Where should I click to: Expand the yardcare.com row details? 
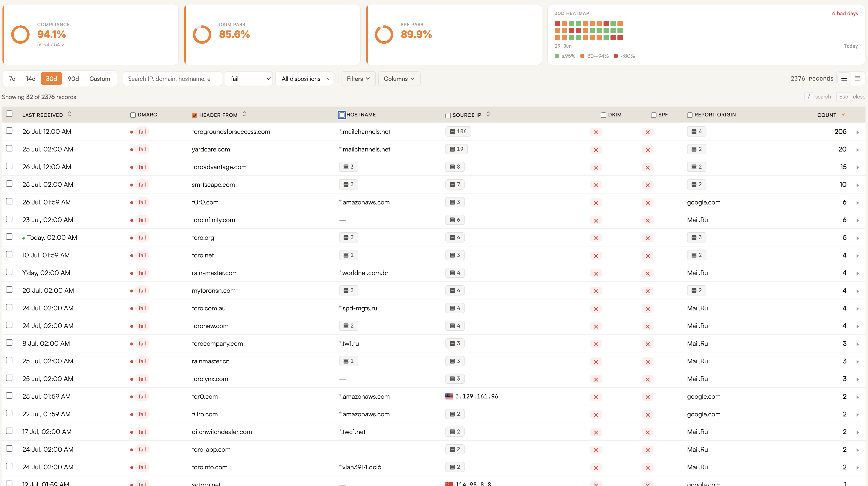click(x=858, y=150)
